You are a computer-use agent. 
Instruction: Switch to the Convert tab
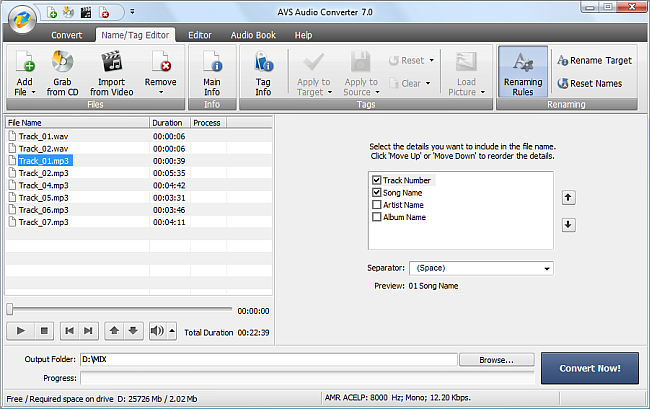click(67, 35)
